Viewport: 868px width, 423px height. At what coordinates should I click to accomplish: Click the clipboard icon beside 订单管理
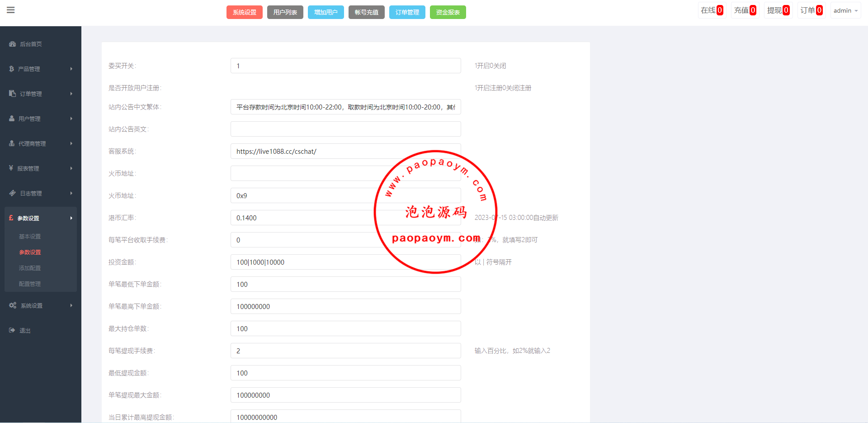click(x=13, y=94)
